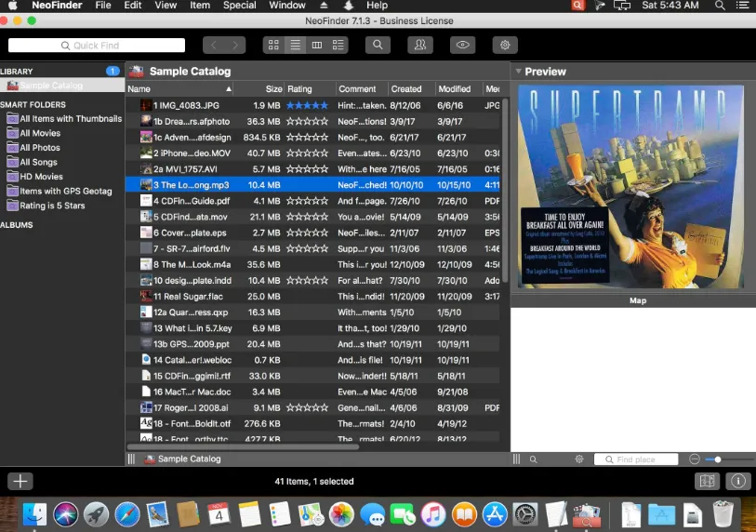Open the gear action menu in toolbar
Image resolution: width=756 pixels, height=532 pixels.
(505, 45)
